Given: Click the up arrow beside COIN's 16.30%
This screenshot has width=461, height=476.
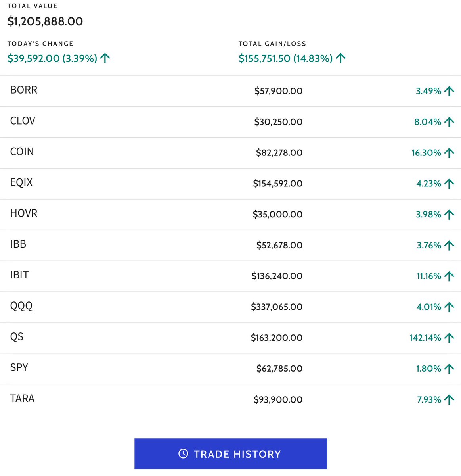Looking at the screenshot, I should [x=448, y=152].
